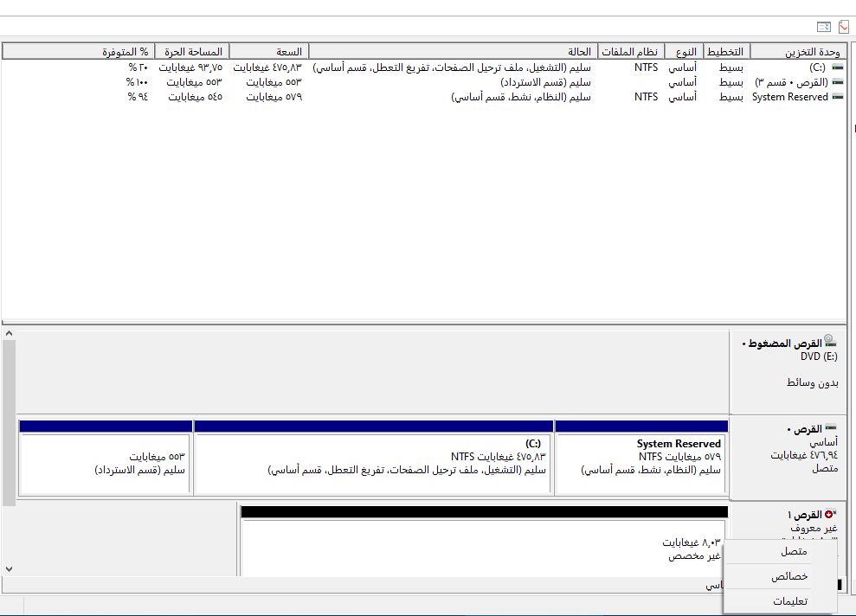Viewport: 856px width, 616px height.
Task: Click the '٥٧٩ ميغابايت' capacity cell in list
Action: (x=274, y=97)
